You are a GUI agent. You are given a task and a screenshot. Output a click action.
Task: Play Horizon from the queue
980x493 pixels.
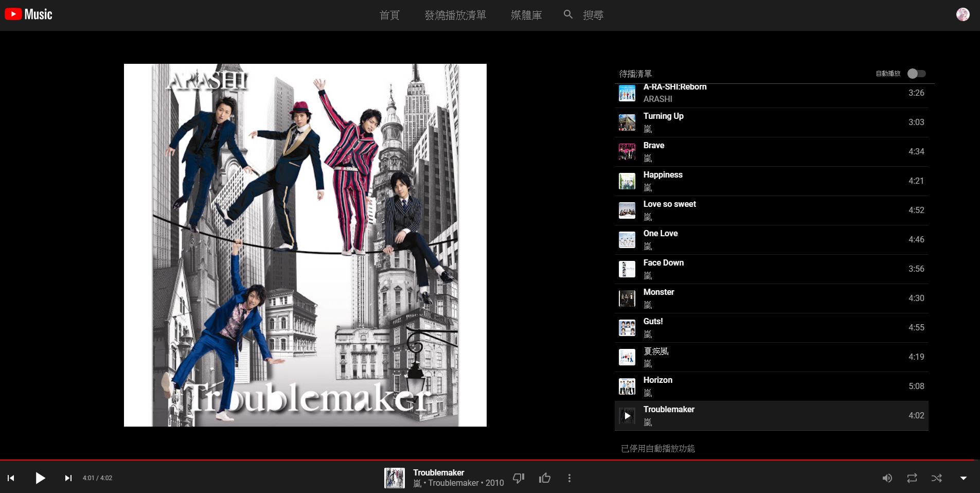772,386
